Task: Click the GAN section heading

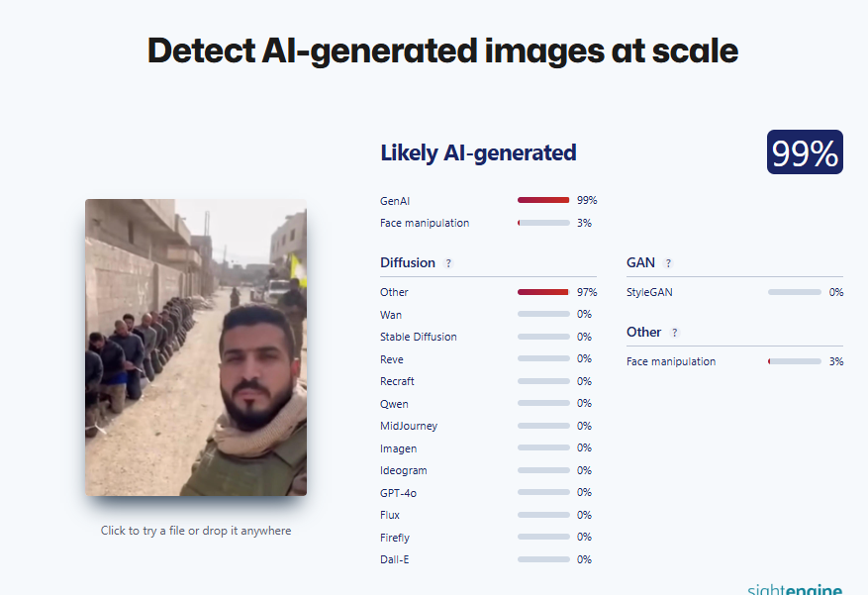Action: click(640, 262)
